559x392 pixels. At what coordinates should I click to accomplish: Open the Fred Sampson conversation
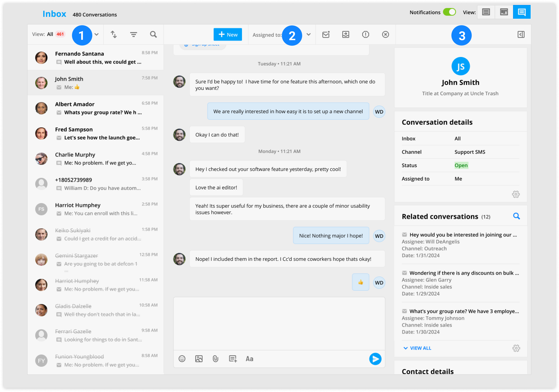tap(95, 133)
